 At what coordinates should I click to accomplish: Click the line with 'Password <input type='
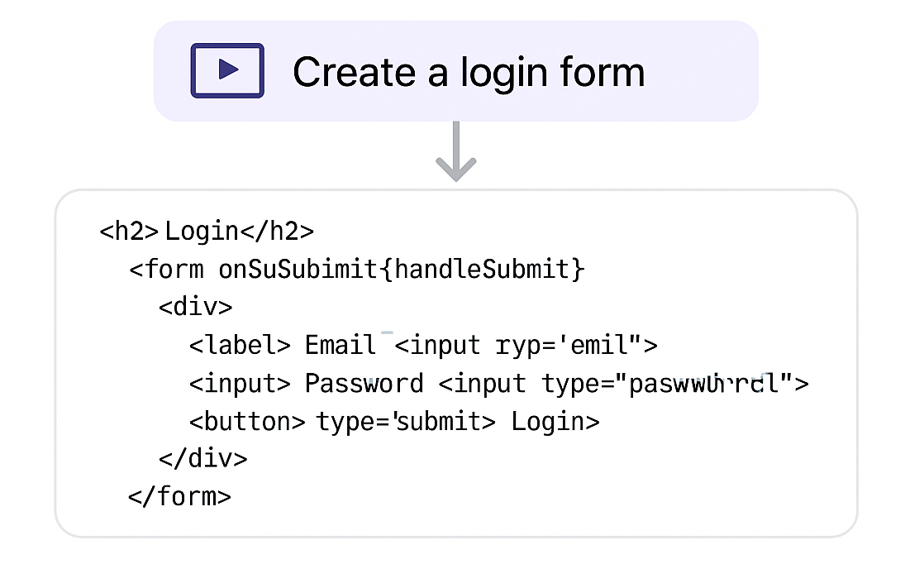498,384
